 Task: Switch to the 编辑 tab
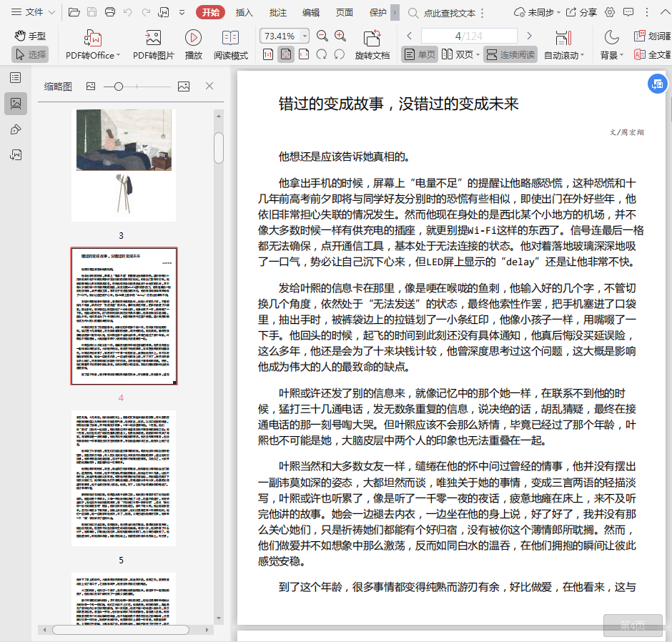pos(311,12)
